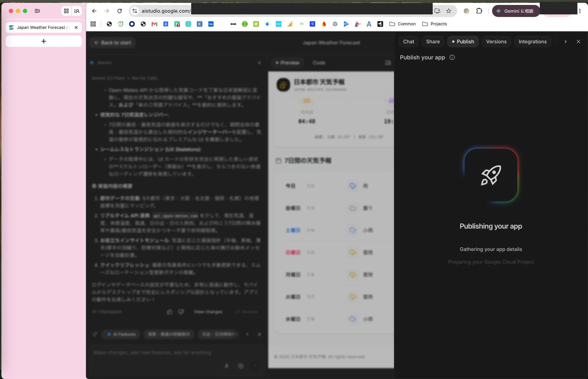Open the teal rounded-square bookmark

(188, 24)
